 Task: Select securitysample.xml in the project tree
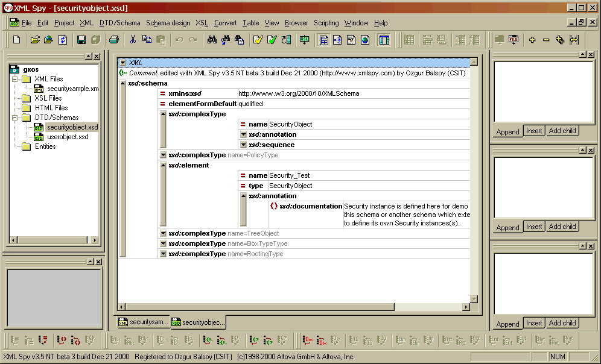tap(72, 89)
